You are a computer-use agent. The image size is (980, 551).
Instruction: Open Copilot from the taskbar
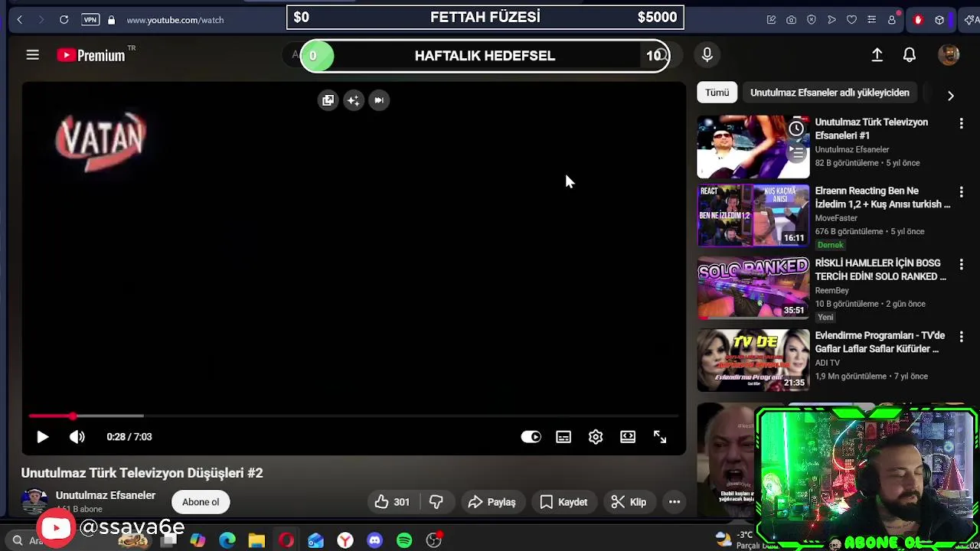point(198,540)
